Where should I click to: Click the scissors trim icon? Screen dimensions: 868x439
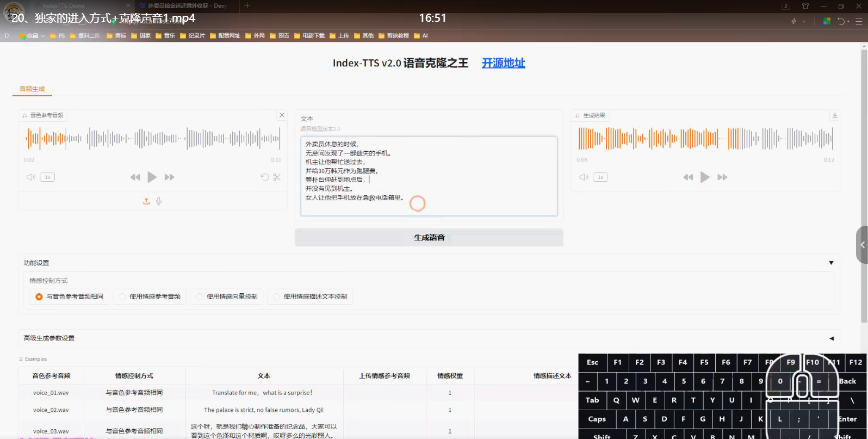click(x=277, y=177)
